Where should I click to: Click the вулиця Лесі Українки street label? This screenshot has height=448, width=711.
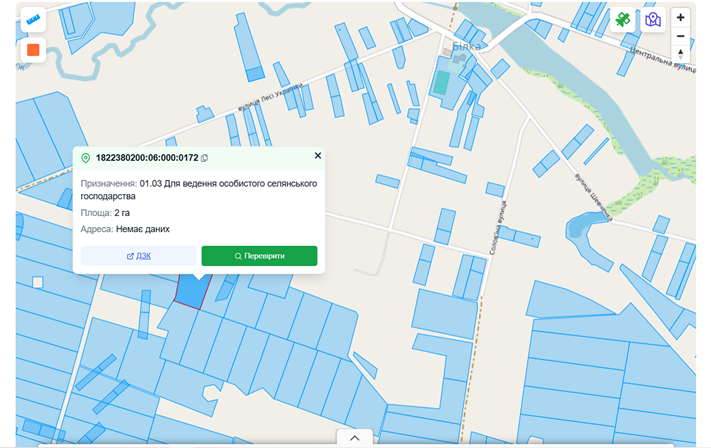tap(271, 97)
